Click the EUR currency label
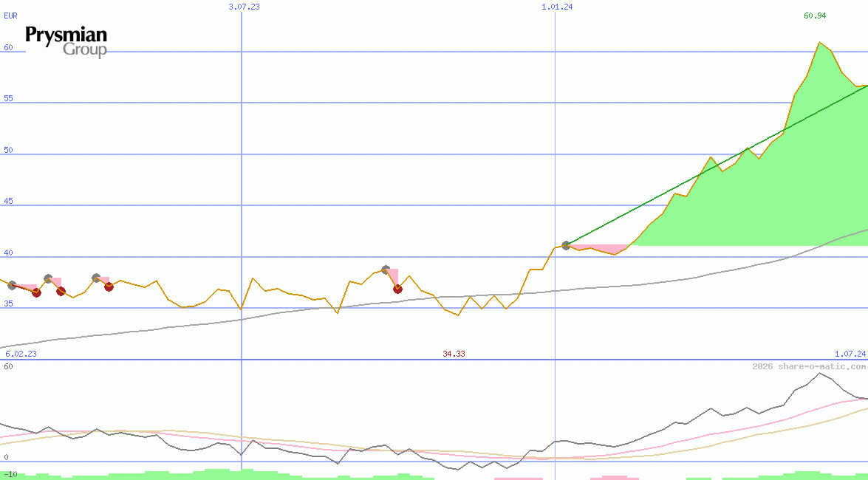This screenshot has width=868, height=480. point(10,16)
